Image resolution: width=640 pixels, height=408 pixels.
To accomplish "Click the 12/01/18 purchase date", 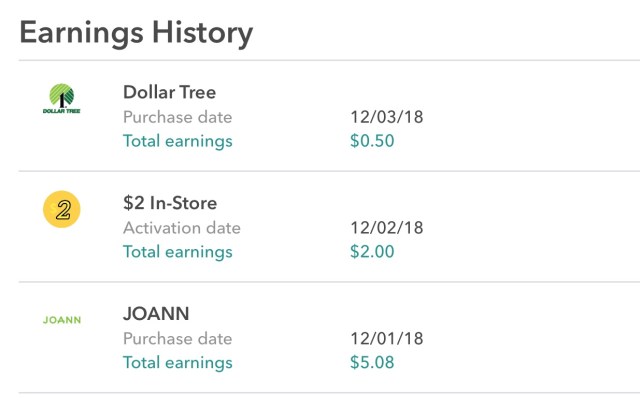I will 387,339.
